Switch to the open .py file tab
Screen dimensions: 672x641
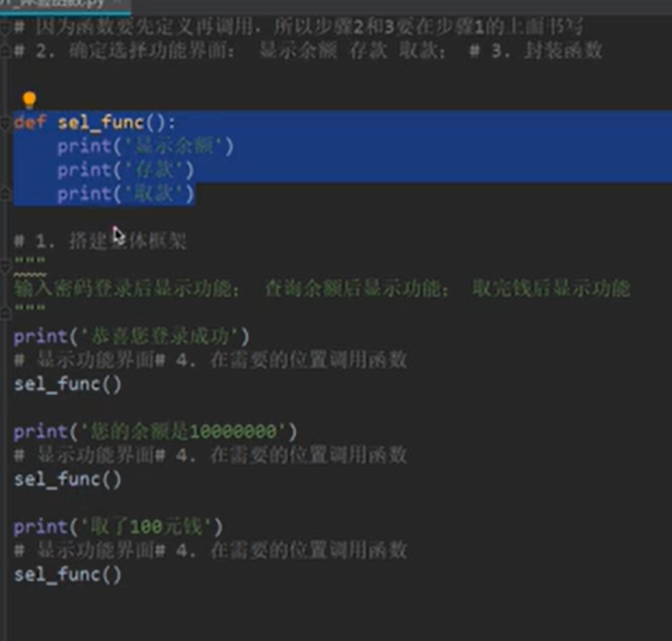(65, 5)
